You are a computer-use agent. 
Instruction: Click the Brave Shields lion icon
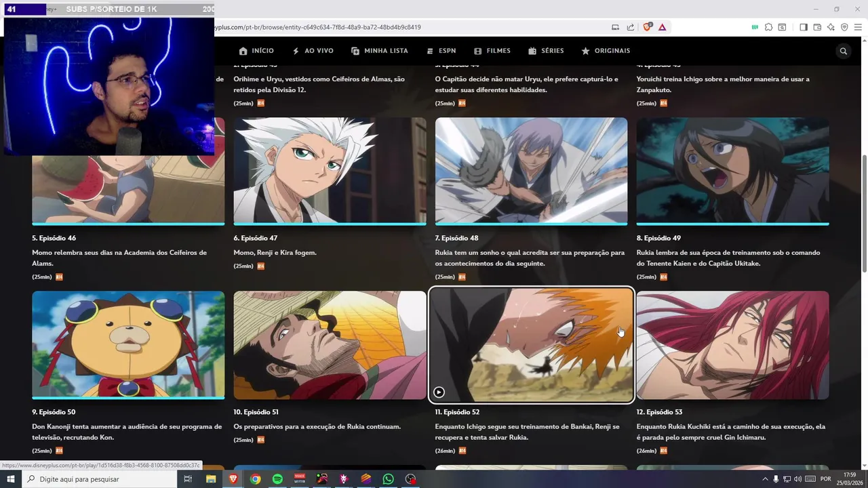(x=647, y=27)
